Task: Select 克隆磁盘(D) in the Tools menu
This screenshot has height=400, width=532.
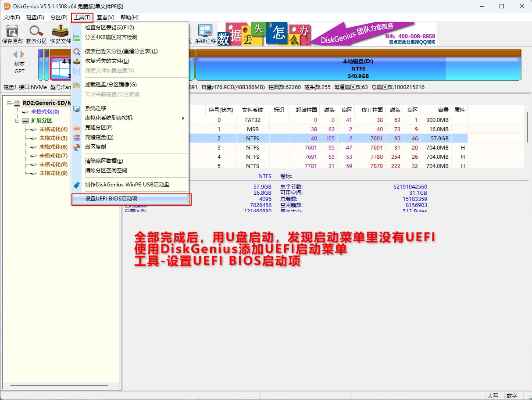Action: point(99,137)
